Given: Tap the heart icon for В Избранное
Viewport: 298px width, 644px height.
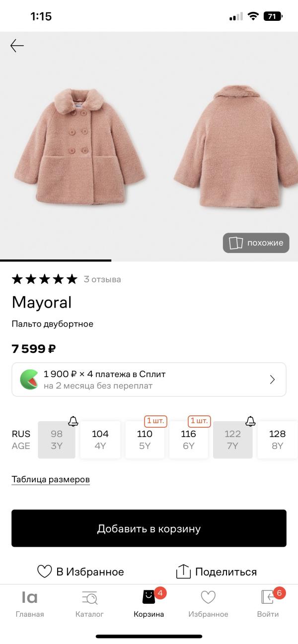Looking at the screenshot, I should tap(45, 572).
